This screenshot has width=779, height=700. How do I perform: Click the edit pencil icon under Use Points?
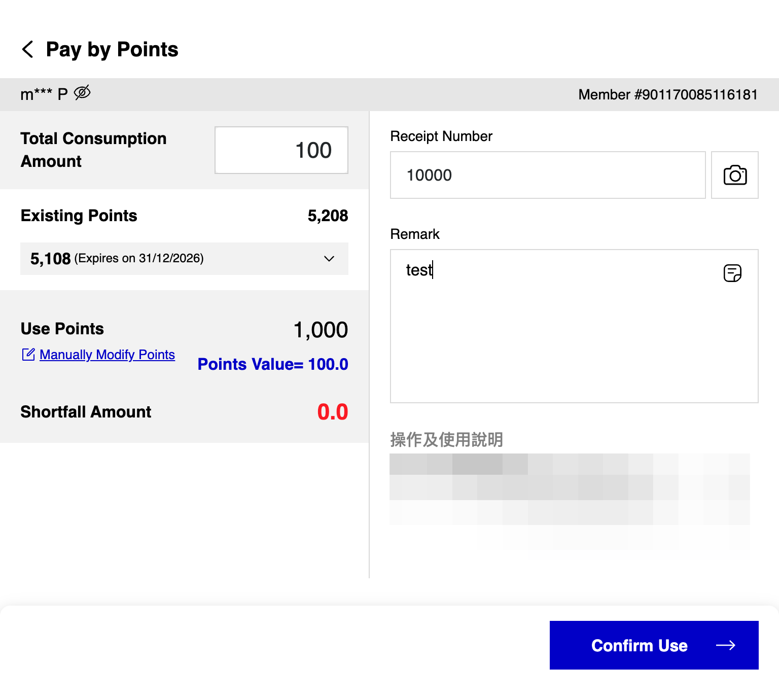pos(28,355)
